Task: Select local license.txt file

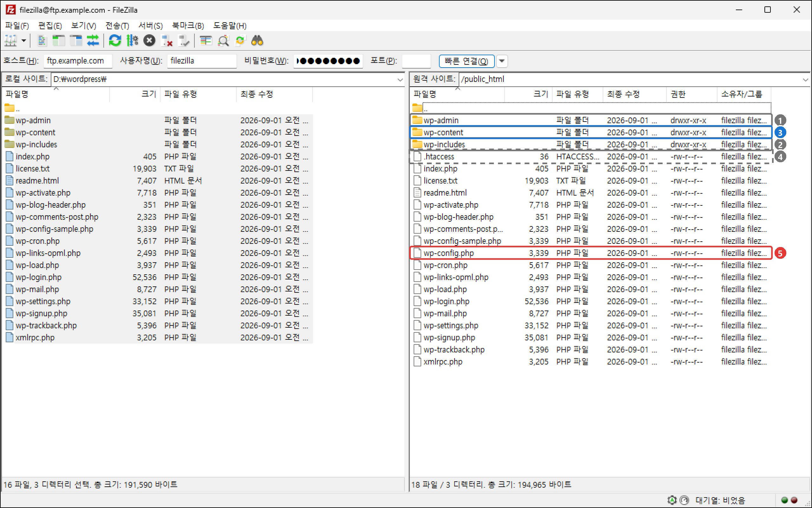Action: coord(158,168)
